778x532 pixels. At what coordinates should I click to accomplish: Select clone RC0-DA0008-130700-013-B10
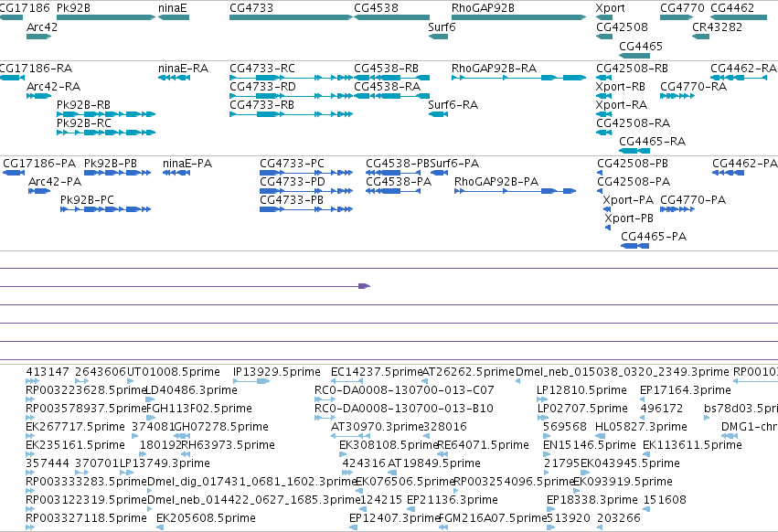click(x=325, y=418)
